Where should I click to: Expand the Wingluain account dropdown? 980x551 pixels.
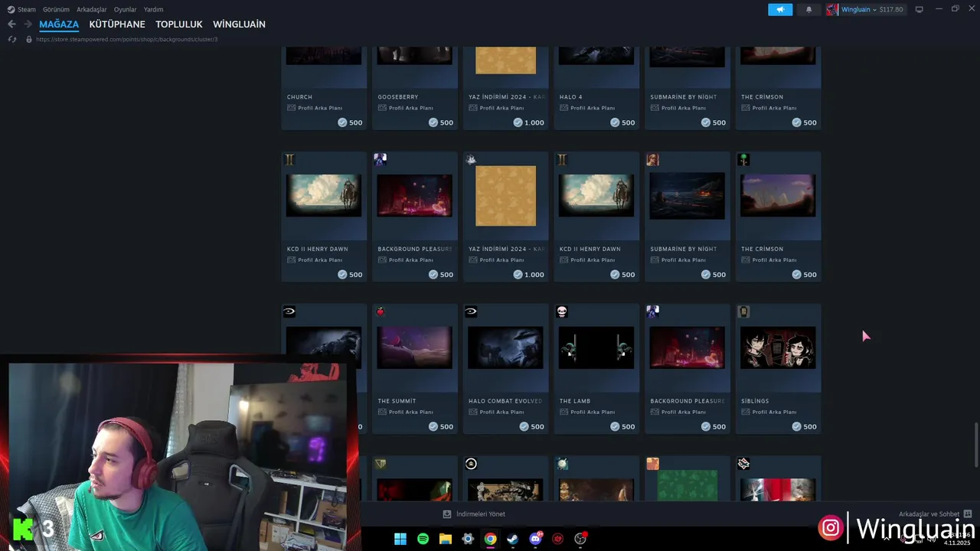[874, 9]
